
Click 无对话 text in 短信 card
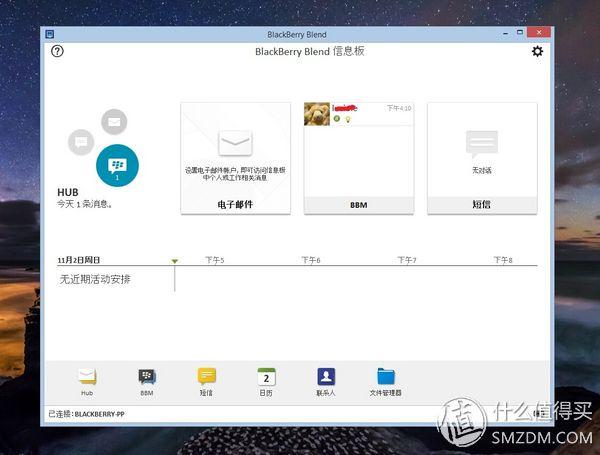tap(482, 170)
